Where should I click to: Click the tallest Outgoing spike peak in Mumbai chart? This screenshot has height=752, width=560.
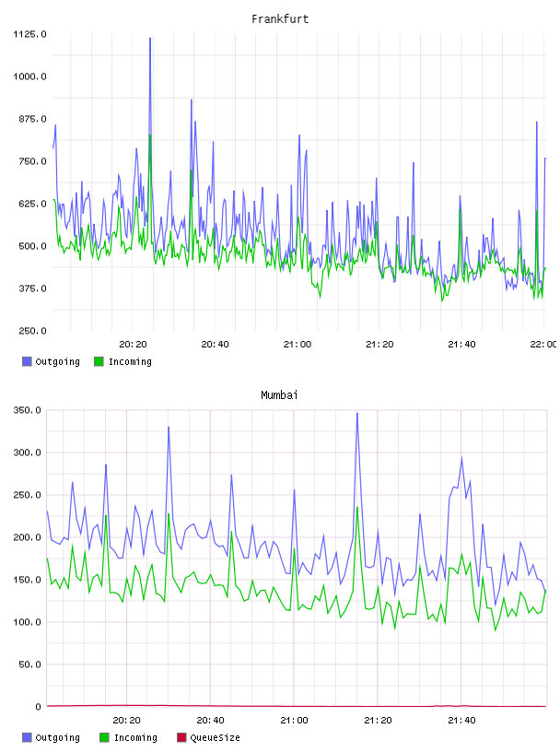tap(356, 414)
